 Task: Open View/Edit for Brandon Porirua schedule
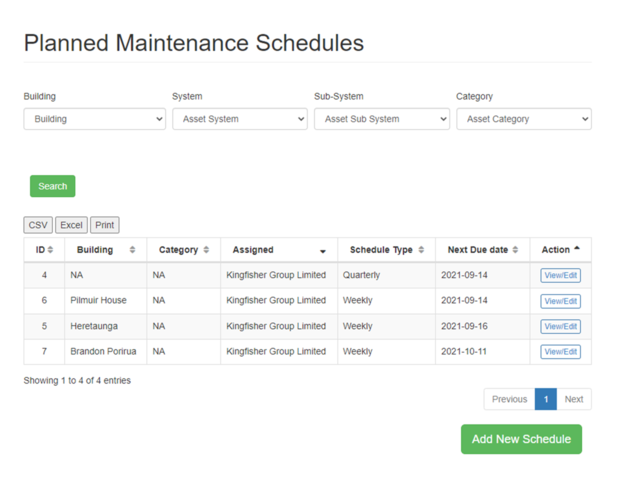[560, 352]
